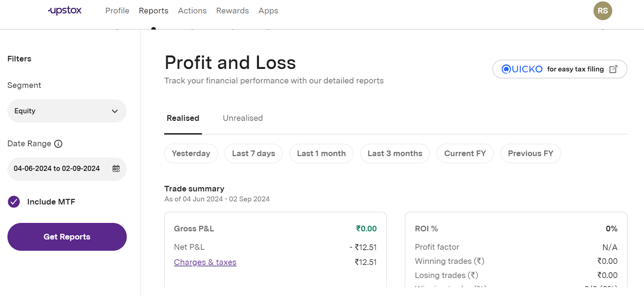Click the Date Range info icon

point(58,144)
